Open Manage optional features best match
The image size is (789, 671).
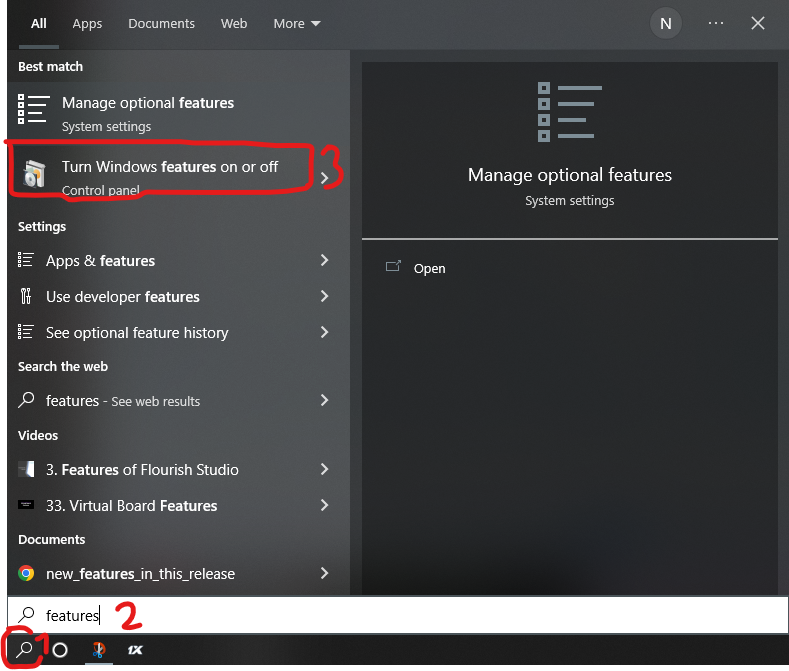[x=179, y=113]
